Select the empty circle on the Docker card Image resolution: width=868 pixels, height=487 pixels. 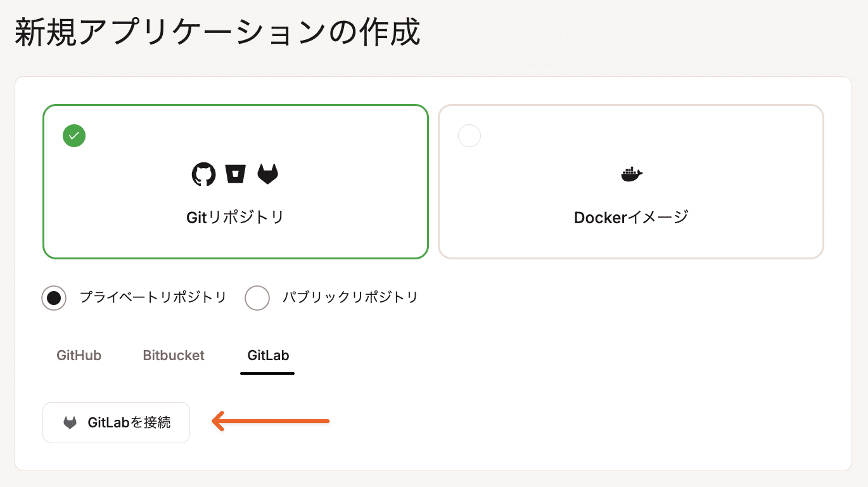pos(469,136)
